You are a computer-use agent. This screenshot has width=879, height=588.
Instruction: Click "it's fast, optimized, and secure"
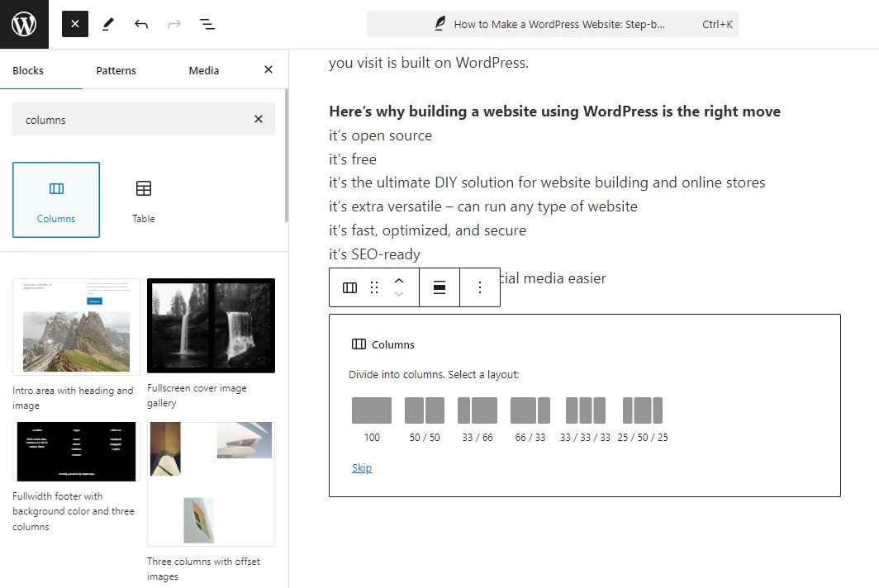click(x=427, y=230)
